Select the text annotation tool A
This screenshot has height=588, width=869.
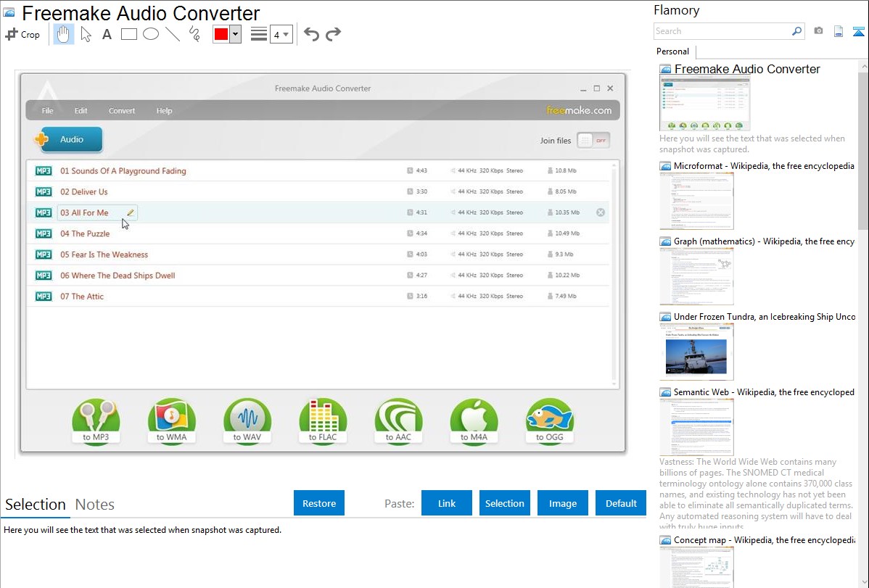coord(107,34)
